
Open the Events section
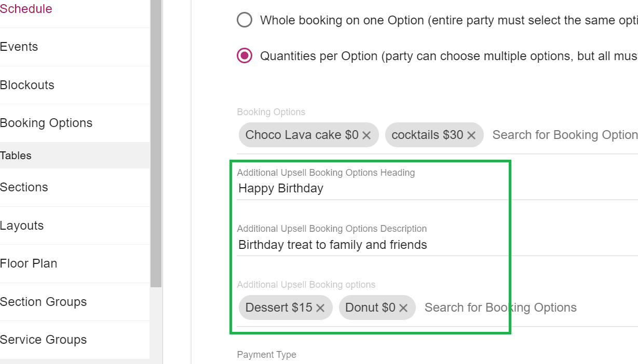pyautogui.click(x=19, y=47)
